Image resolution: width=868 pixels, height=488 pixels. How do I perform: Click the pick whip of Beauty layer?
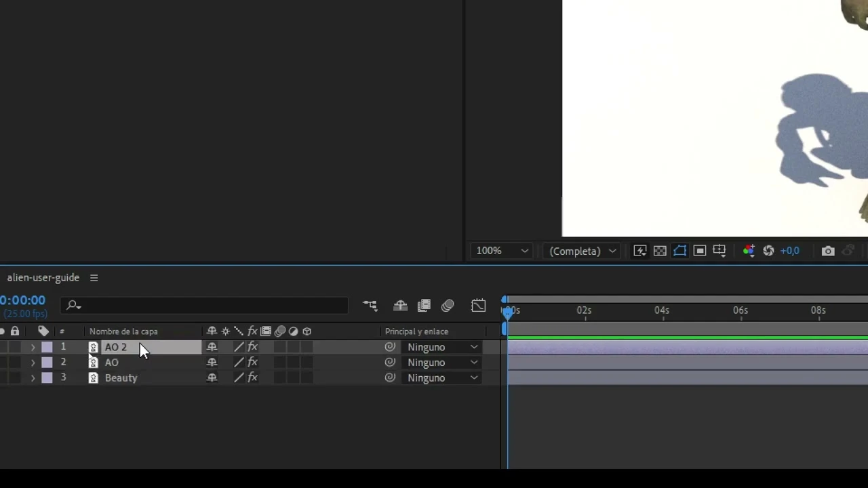pyautogui.click(x=390, y=378)
